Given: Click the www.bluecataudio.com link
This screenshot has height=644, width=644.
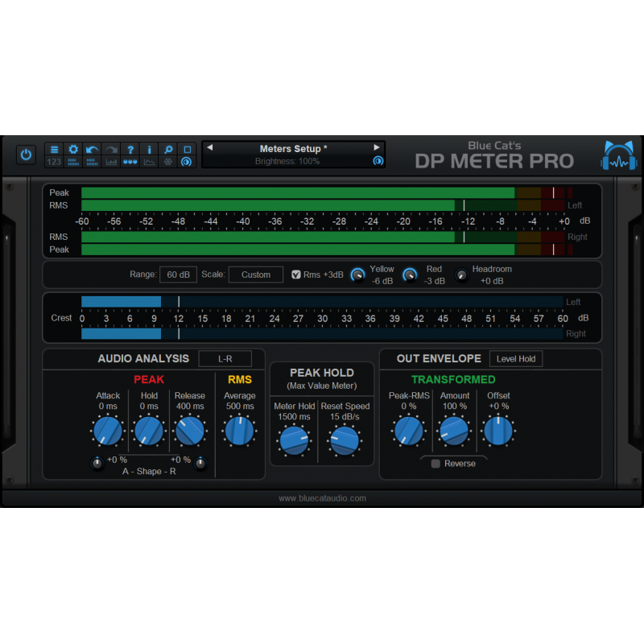Looking at the screenshot, I should pyautogui.click(x=322, y=497).
